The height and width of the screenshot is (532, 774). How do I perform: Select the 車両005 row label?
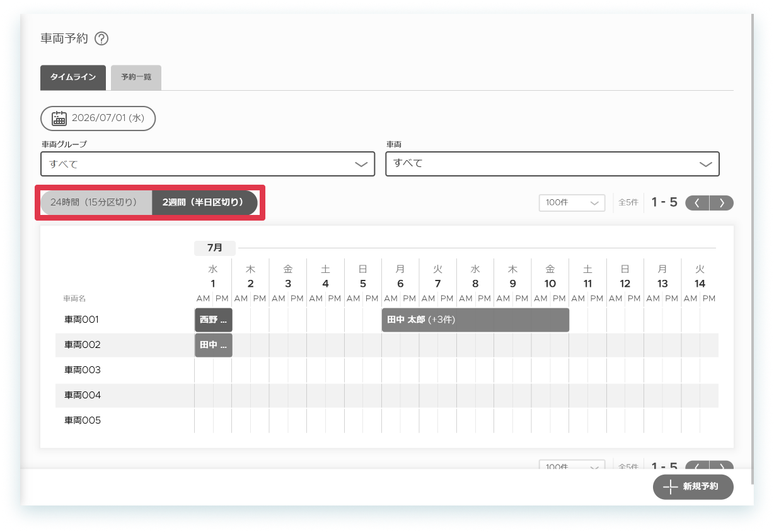pos(83,420)
